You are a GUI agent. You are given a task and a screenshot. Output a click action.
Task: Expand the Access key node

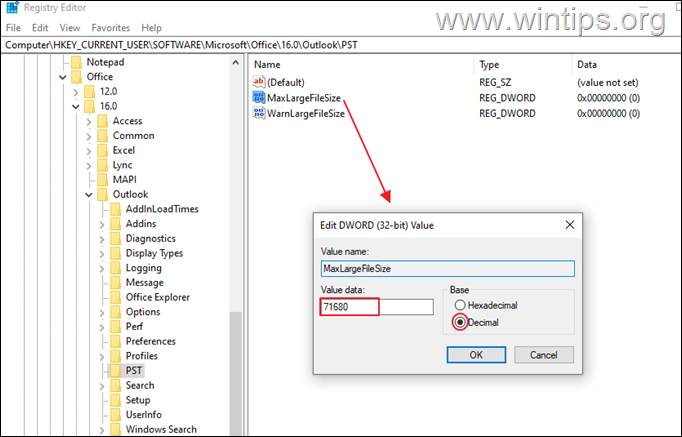pos(89,121)
